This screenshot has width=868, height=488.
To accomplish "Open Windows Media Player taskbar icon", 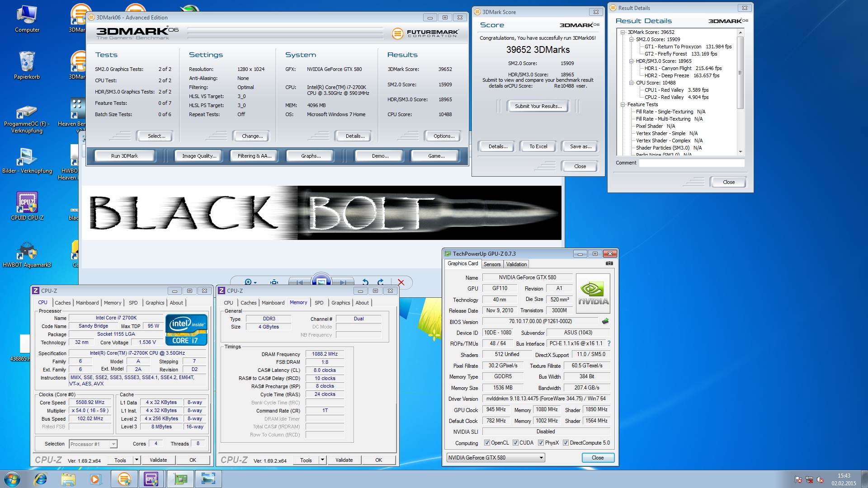I will [x=95, y=479].
